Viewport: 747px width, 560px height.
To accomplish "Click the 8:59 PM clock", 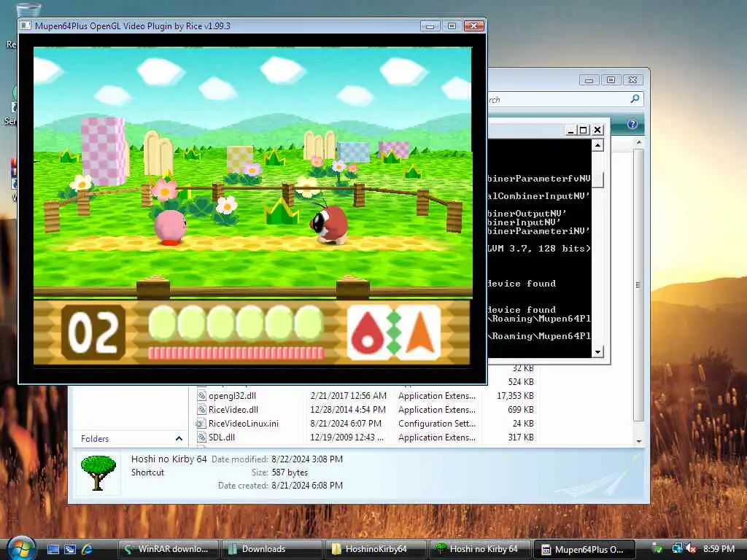I will click(719, 549).
